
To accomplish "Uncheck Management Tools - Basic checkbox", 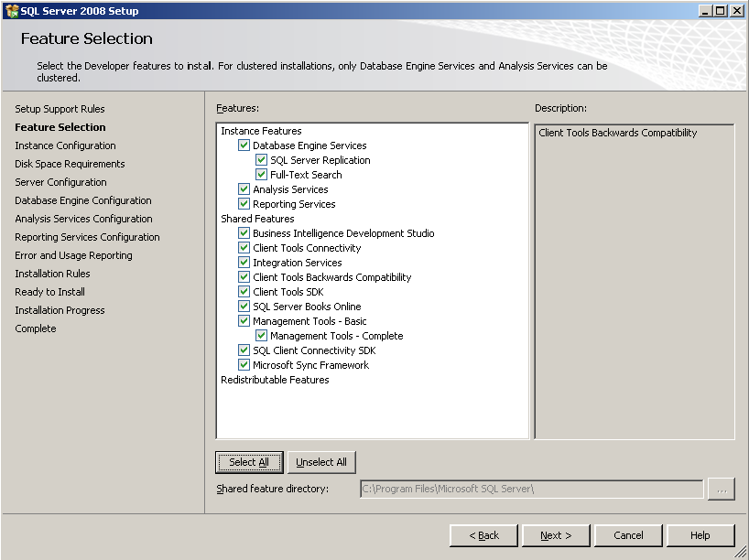I will 244,321.
